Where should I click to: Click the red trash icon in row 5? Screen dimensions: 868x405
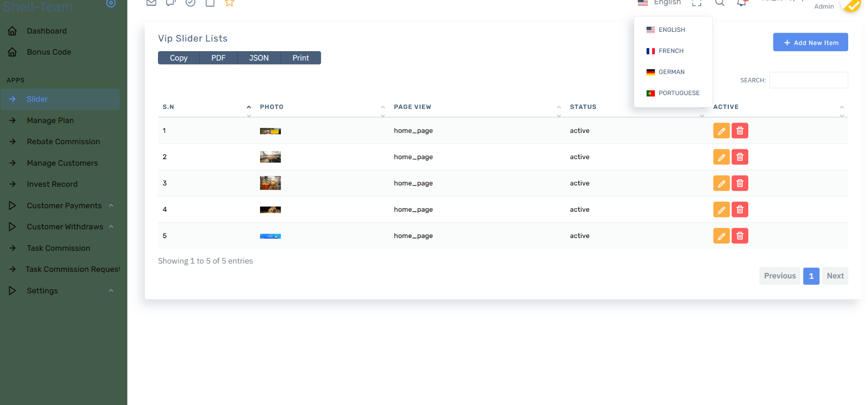point(740,236)
